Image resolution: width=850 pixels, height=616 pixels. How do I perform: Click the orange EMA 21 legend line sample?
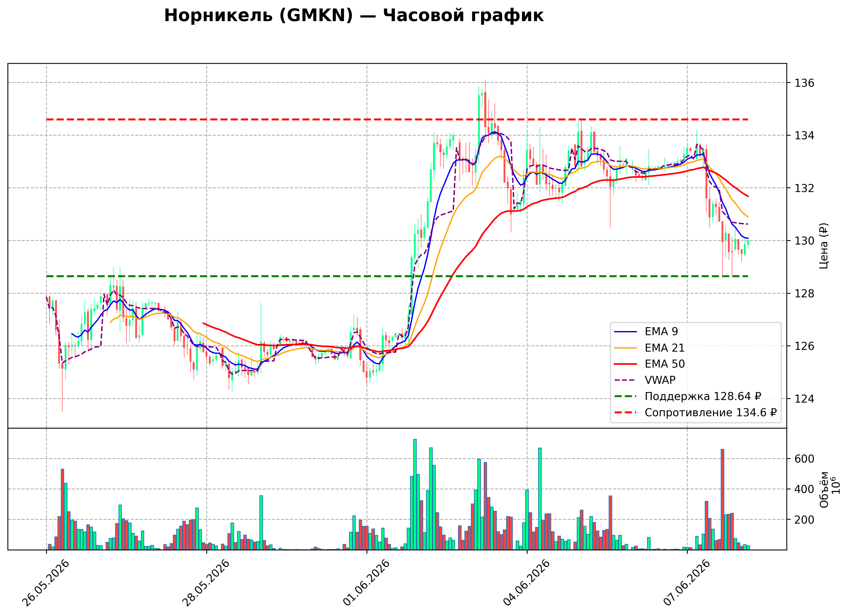[625, 348]
